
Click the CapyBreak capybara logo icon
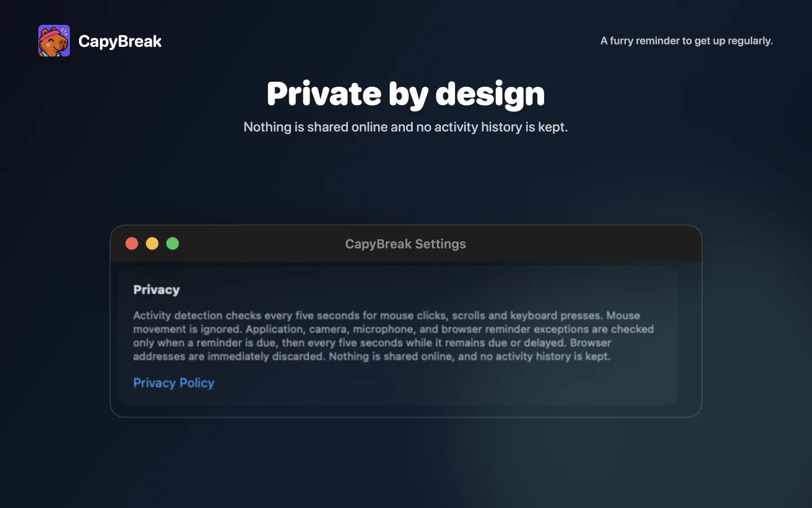click(x=54, y=41)
